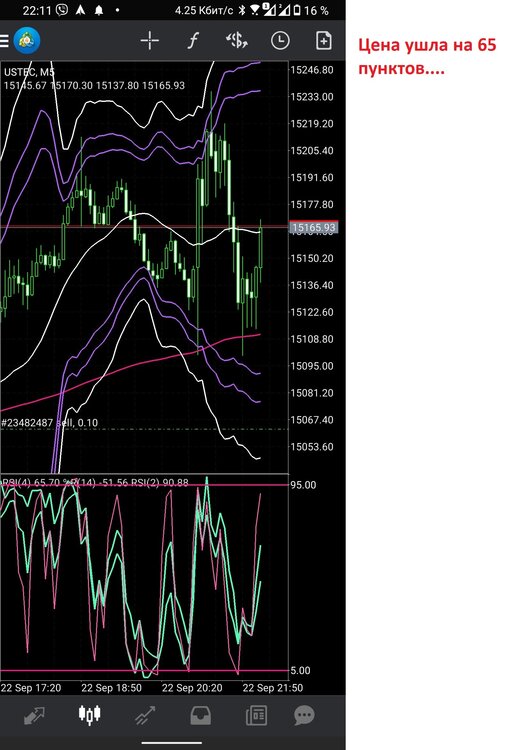Tap the notification bell status icon
Image resolution: width=507 pixels, height=750 pixels.
(x=99, y=10)
